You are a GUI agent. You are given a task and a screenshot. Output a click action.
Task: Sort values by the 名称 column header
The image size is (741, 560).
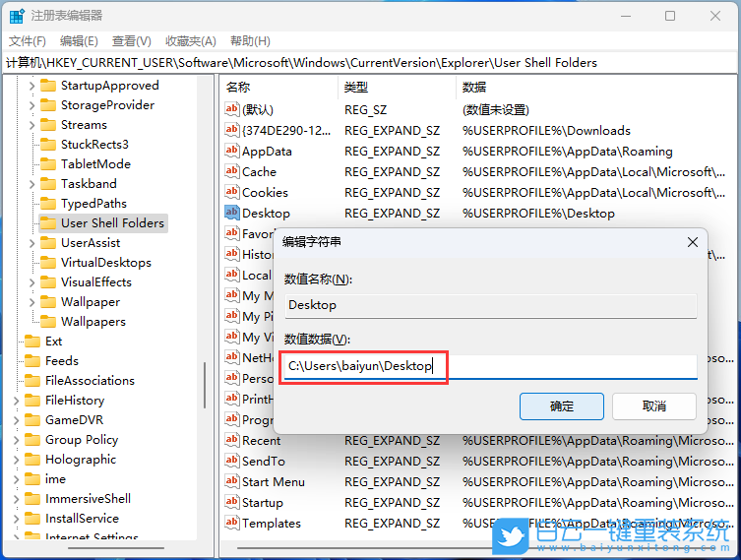pyautogui.click(x=279, y=87)
